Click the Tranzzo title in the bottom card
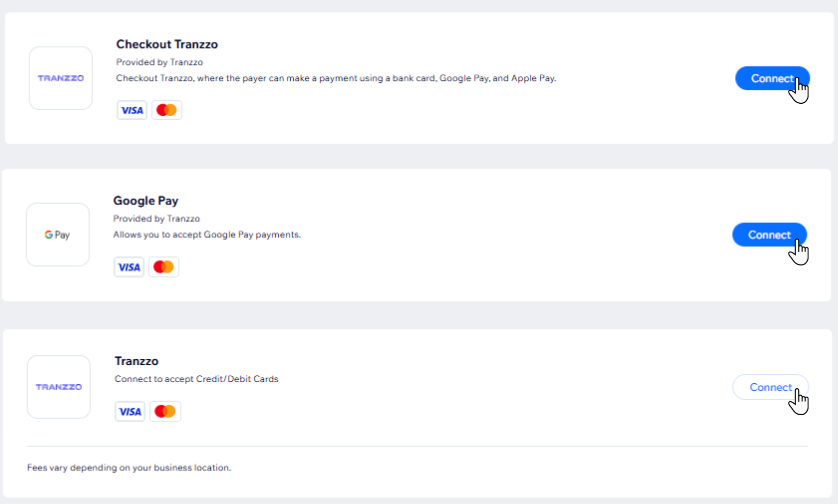 pos(136,361)
